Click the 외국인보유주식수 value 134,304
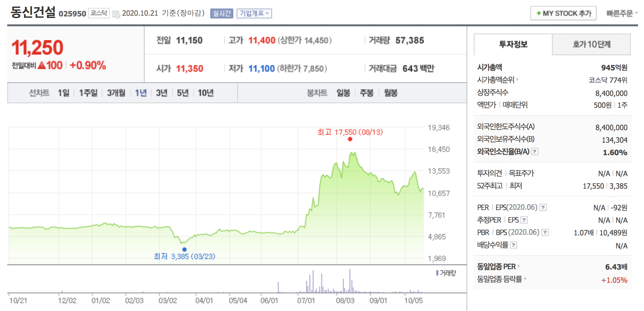Viewport: 644px width, 311px height. (614, 140)
